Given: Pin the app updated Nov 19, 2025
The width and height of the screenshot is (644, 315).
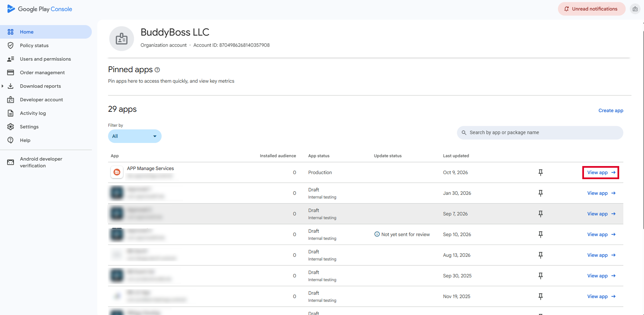Looking at the screenshot, I should coord(541,297).
